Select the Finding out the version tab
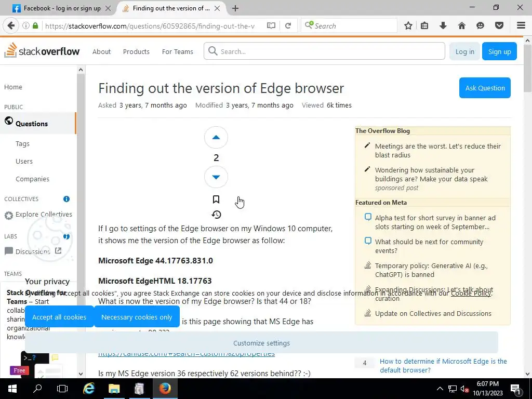 [171, 8]
